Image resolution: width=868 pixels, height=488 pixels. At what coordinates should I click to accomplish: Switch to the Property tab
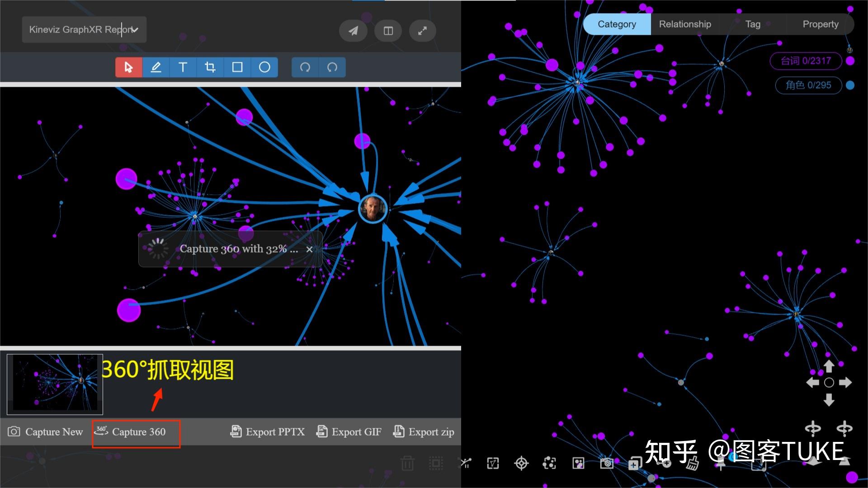820,24
